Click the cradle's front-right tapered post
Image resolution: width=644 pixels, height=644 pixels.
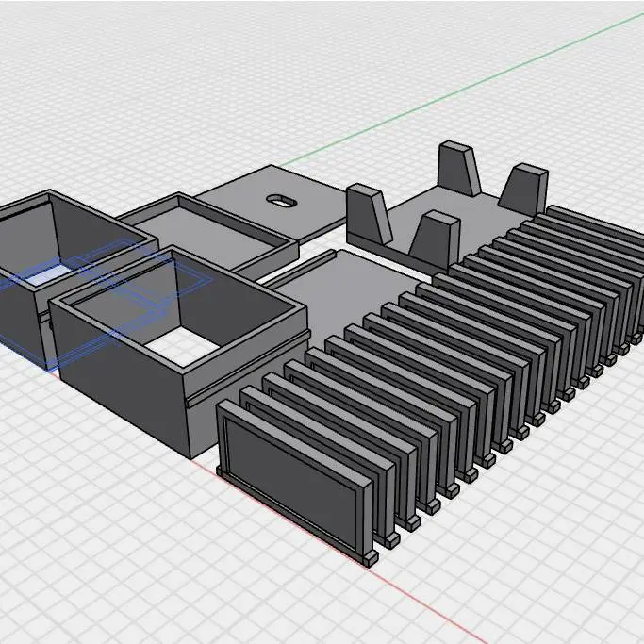[434, 242]
